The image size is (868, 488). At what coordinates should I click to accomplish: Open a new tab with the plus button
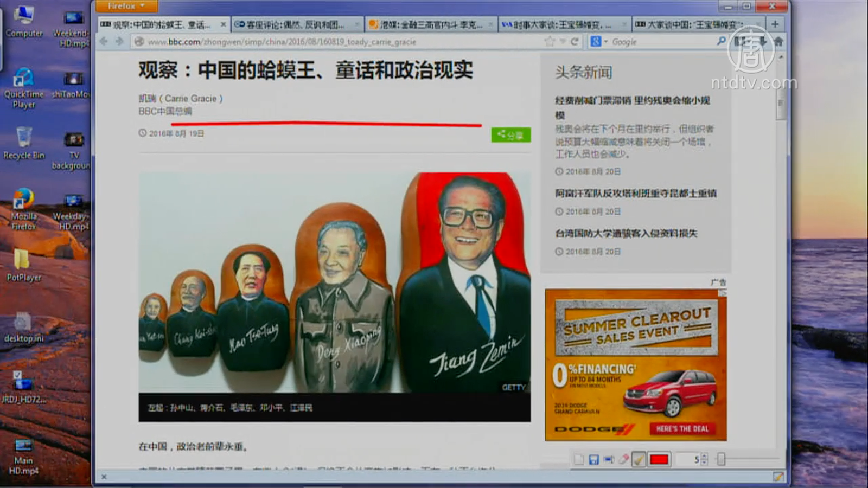tap(775, 24)
